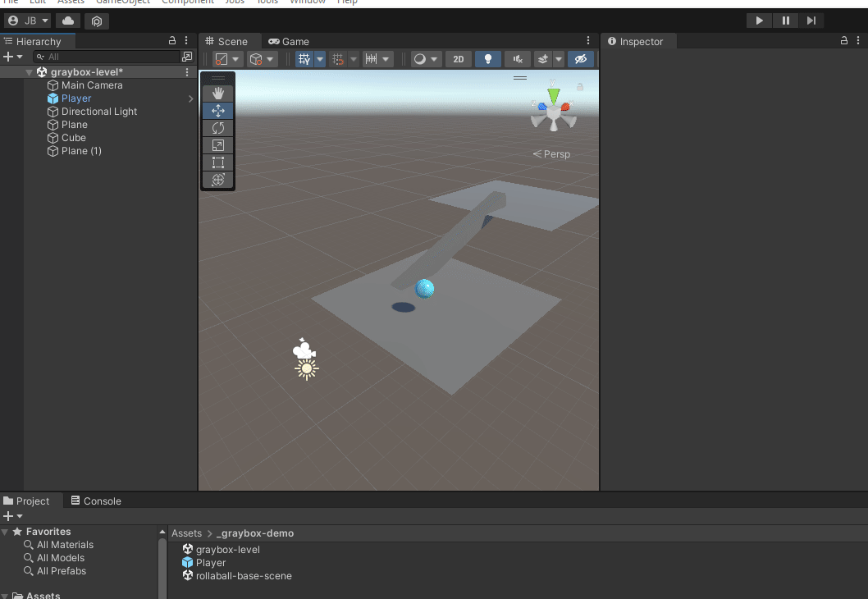Open the Scene effects dropdown arrow
868x599 pixels.
(559, 59)
